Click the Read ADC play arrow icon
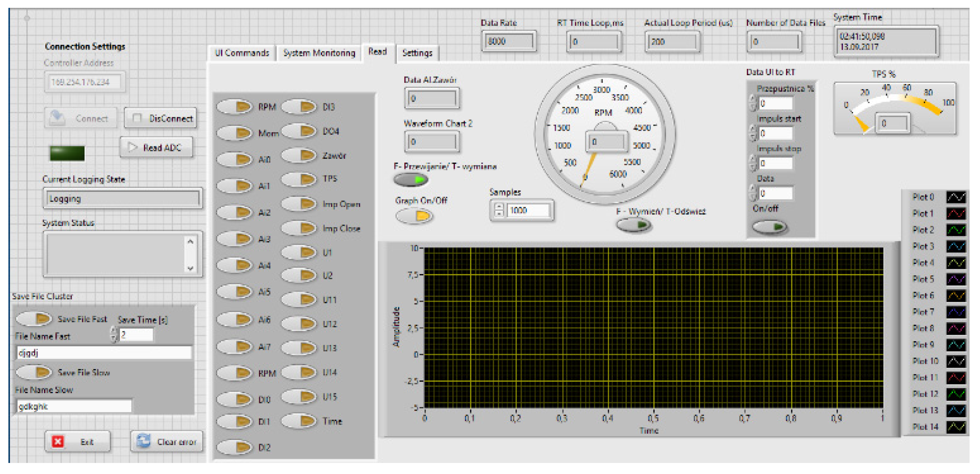 (132, 147)
